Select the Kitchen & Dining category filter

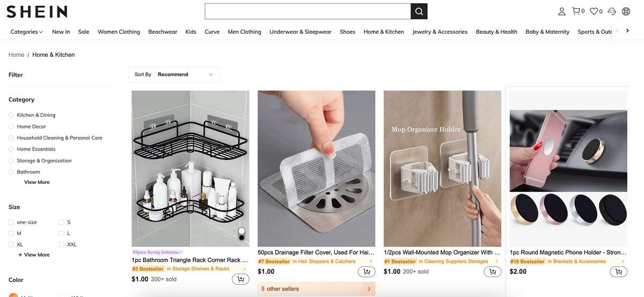pos(11,115)
